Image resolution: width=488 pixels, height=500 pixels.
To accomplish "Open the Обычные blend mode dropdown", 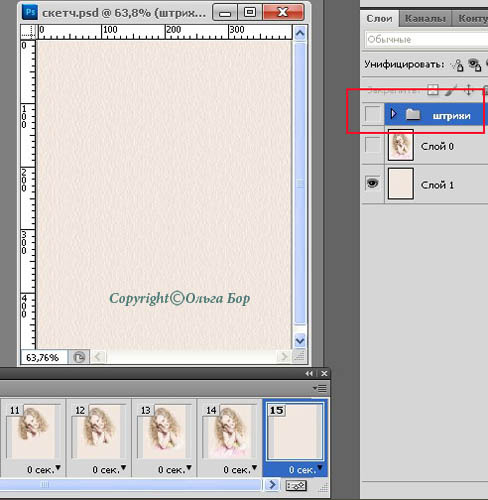I will click(x=427, y=40).
